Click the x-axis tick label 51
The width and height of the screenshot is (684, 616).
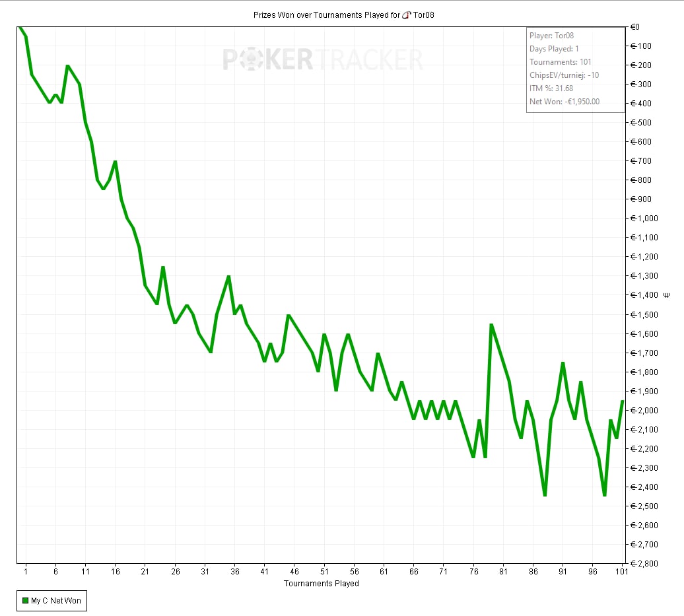[324, 572]
